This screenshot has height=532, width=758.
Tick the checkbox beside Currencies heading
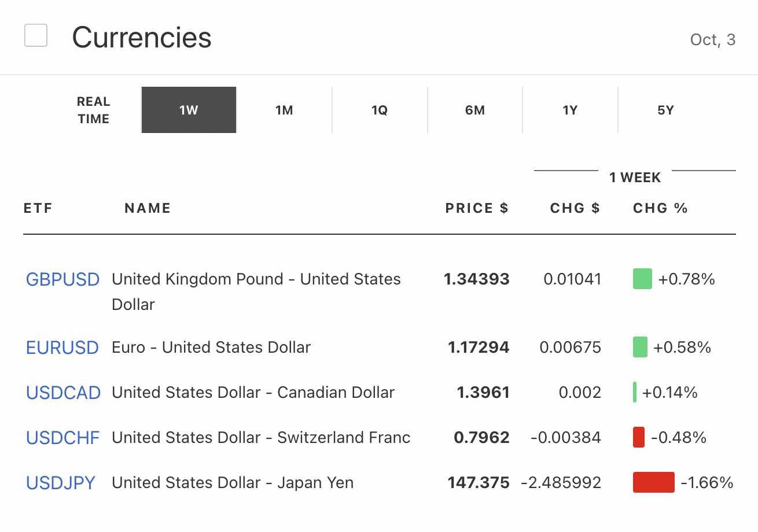click(36, 36)
